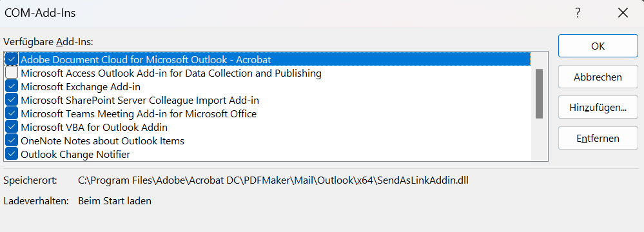Uncheck Adobe Document Cloud for Microsoft Outlook checkbox
644x232 pixels.
click(12, 59)
